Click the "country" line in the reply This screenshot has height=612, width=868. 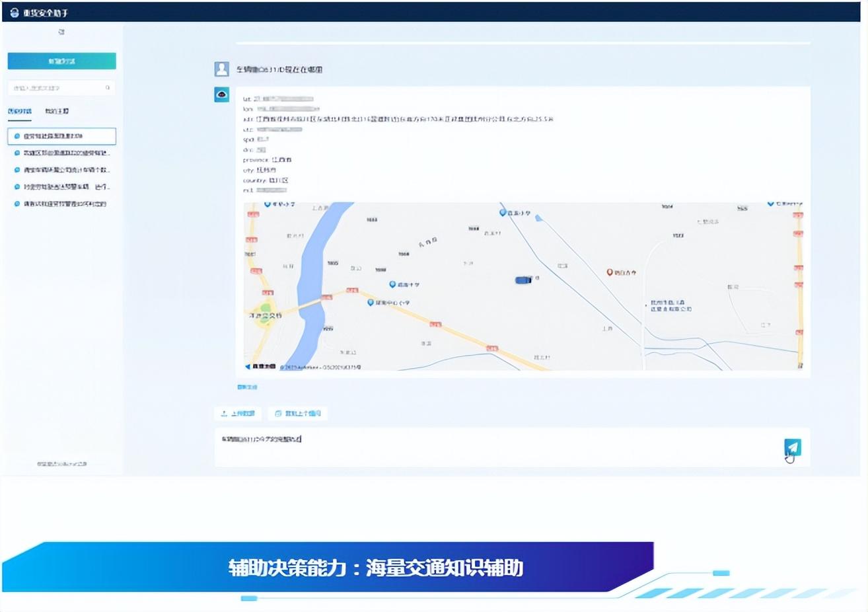point(266,180)
